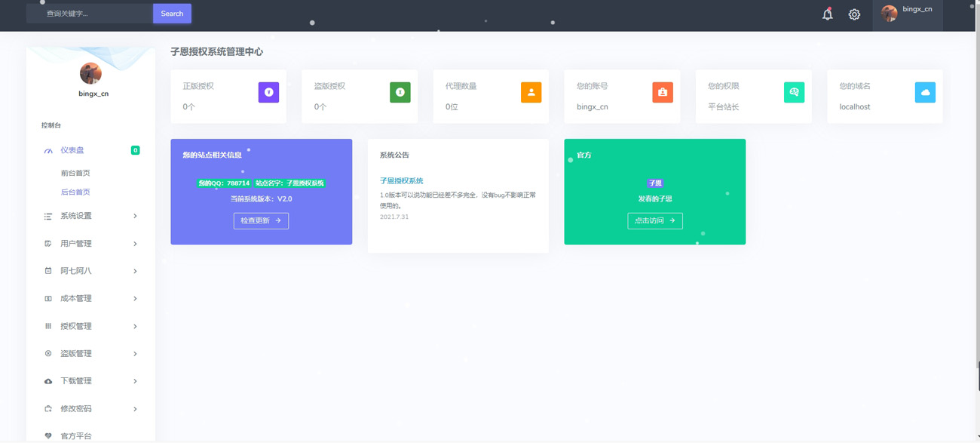The image size is (980, 443).
Task: Select 后台首页 in the sidebar
Action: click(x=75, y=192)
